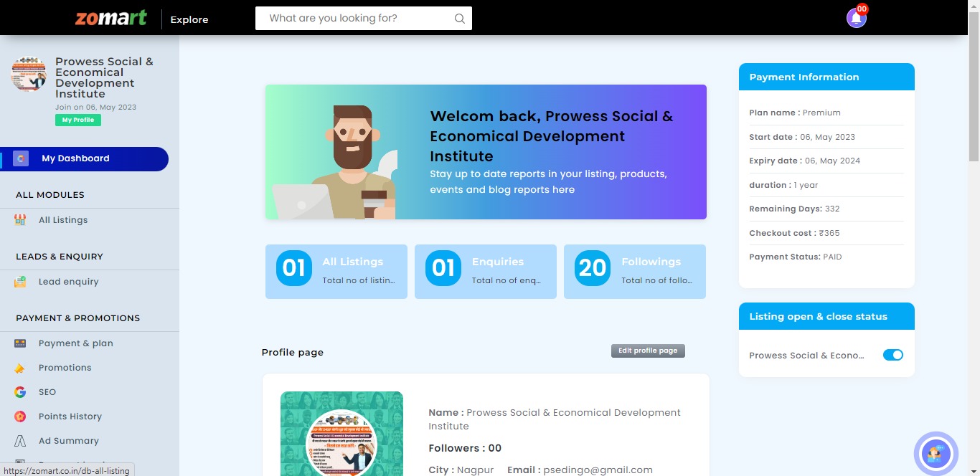
Task: Toggle Prowess Social listing open status
Action: [x=893, y=355]
